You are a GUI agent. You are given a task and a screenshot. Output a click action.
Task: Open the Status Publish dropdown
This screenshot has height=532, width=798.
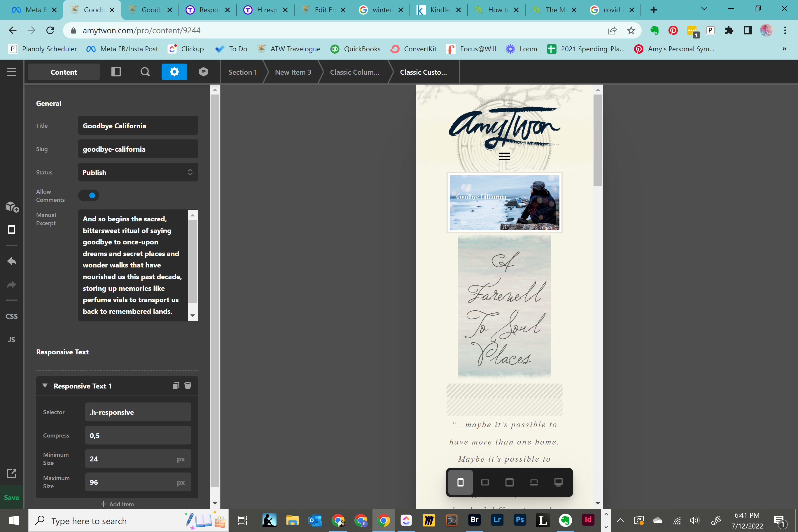pyautogui.click(x=138, y=172)
